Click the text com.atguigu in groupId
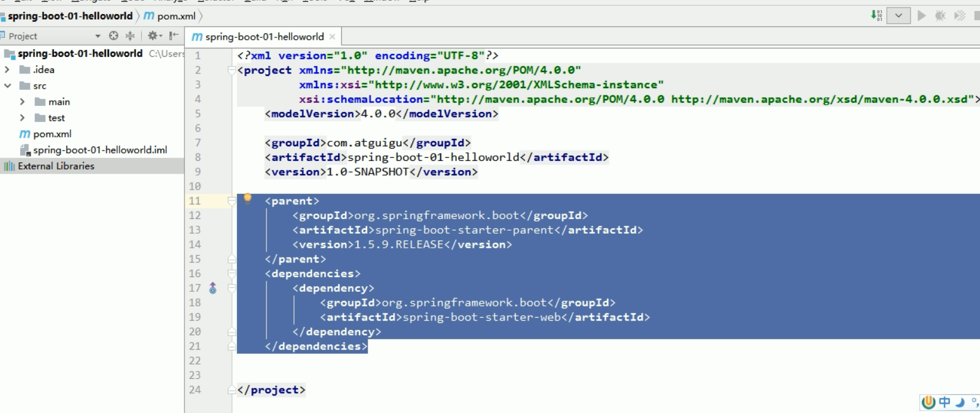Viewport: 980px width, 413px height. (x=364, y=143)
